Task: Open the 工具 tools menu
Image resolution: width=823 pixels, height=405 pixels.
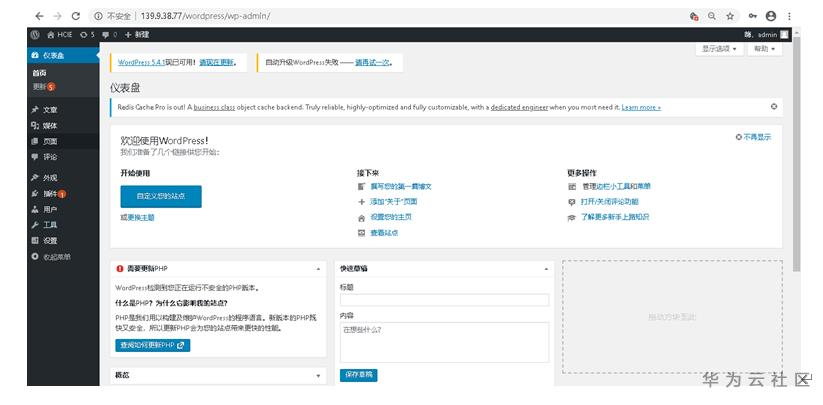Action: (63, 225)
